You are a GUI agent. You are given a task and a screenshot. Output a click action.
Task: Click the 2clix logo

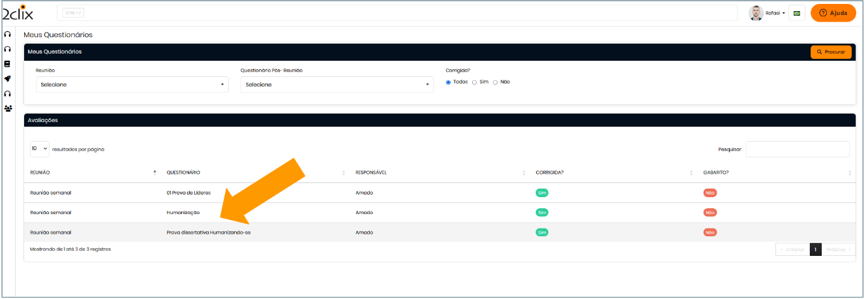pyautogui.click(x=18, y=12)
